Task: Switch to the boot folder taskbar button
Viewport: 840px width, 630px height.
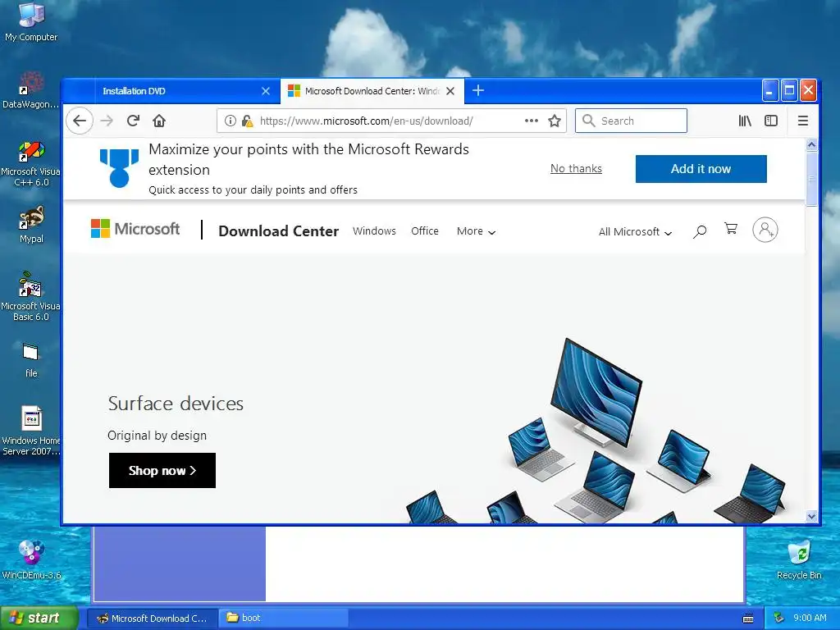Action: tap(284, 619)
